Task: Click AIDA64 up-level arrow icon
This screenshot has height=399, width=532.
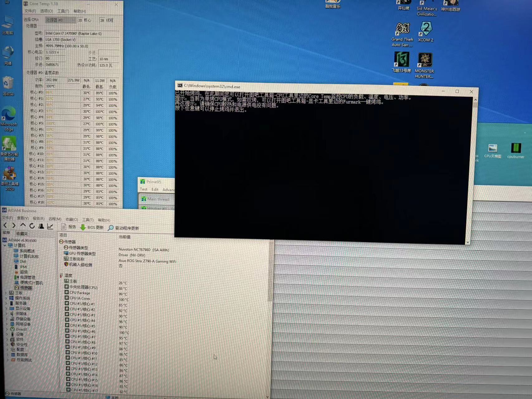Action: coord(23,225)
